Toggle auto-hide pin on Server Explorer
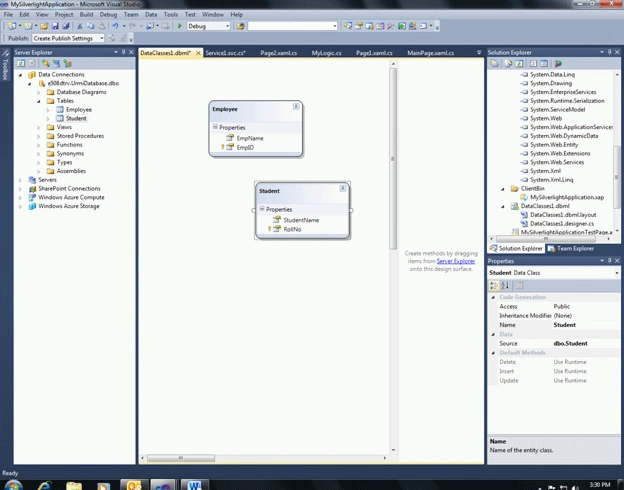The width and height of the screenshot is (624, 490). click(123, 52)
